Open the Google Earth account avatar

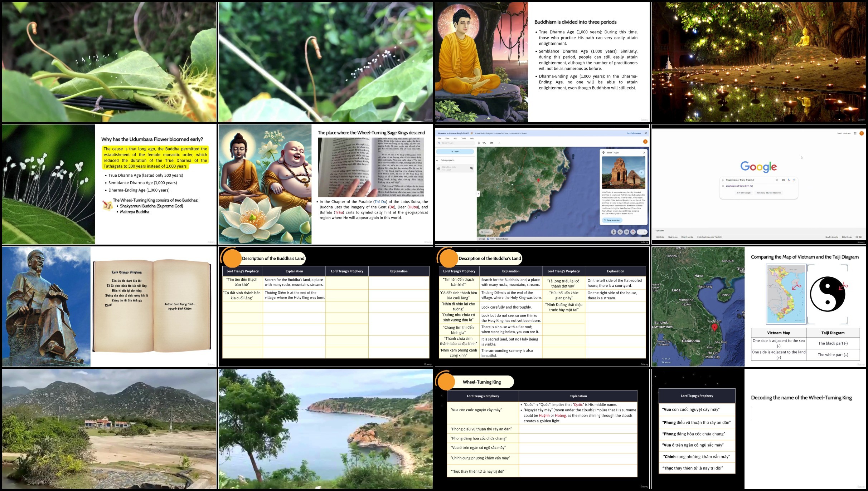tap(645, 142)
